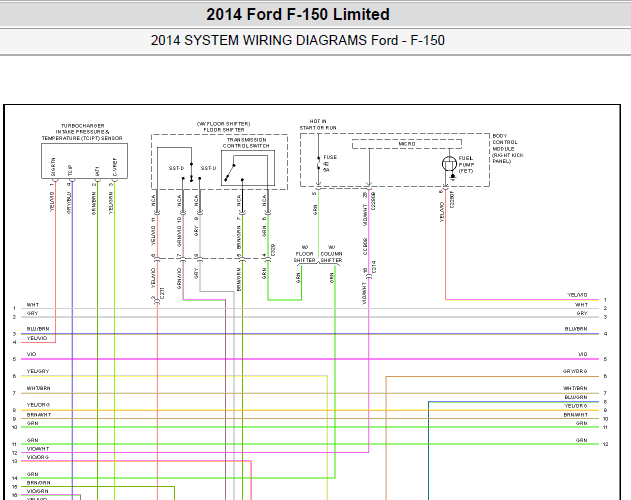Click the SIGRTN pin label in the sensor
The image size is (631, 500).
pyautogui.click(x=53, y=167)
